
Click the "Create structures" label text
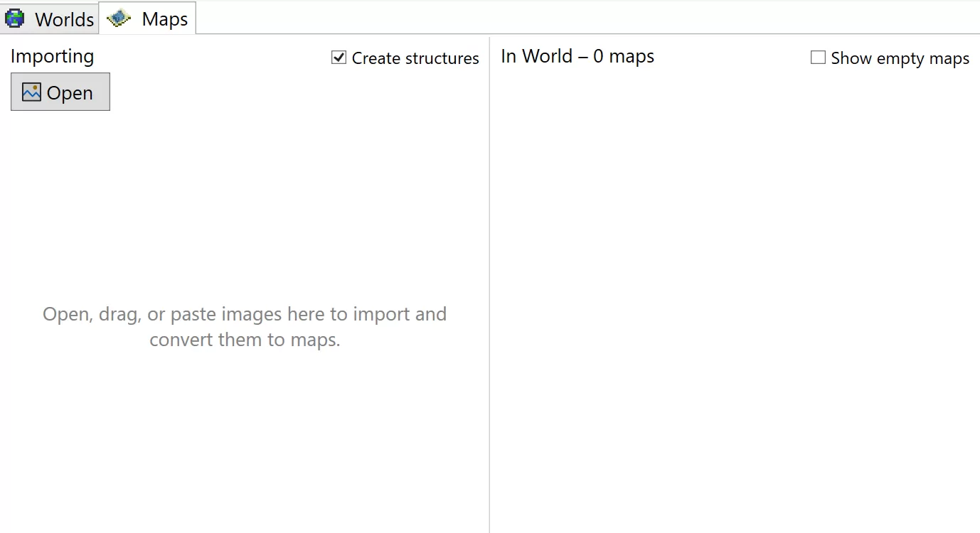[x=415, y=58]
